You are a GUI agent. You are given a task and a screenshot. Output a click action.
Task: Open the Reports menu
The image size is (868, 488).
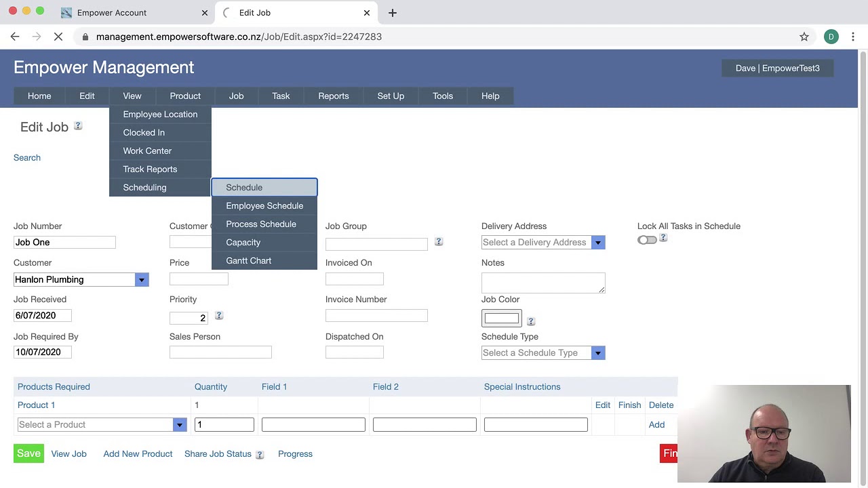(334, 96)
